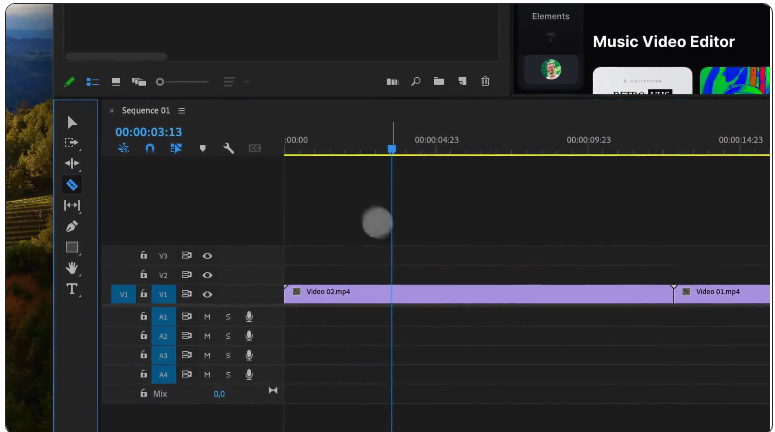The width and height of the screenshot is (775, 432).
Task: Click the 00:00:03:13 playhead timecode
Action: pos(148,132)
